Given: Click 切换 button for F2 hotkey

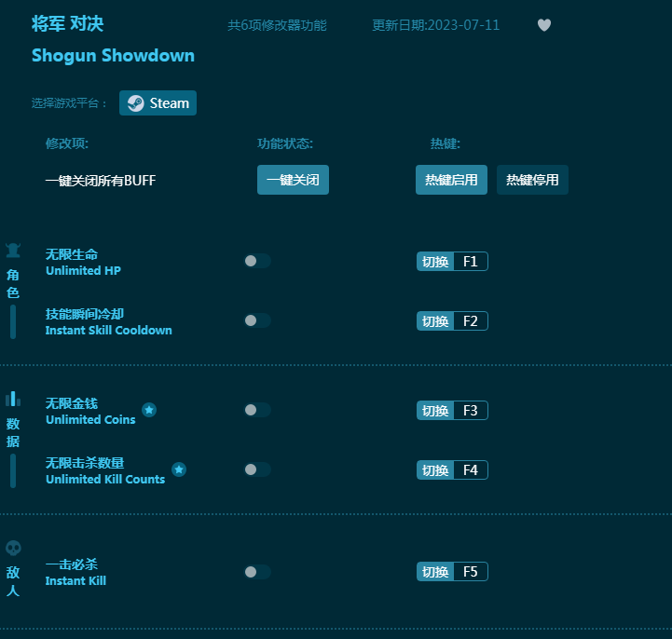Looking at the screenshot, I should click(x=435, y=320).
